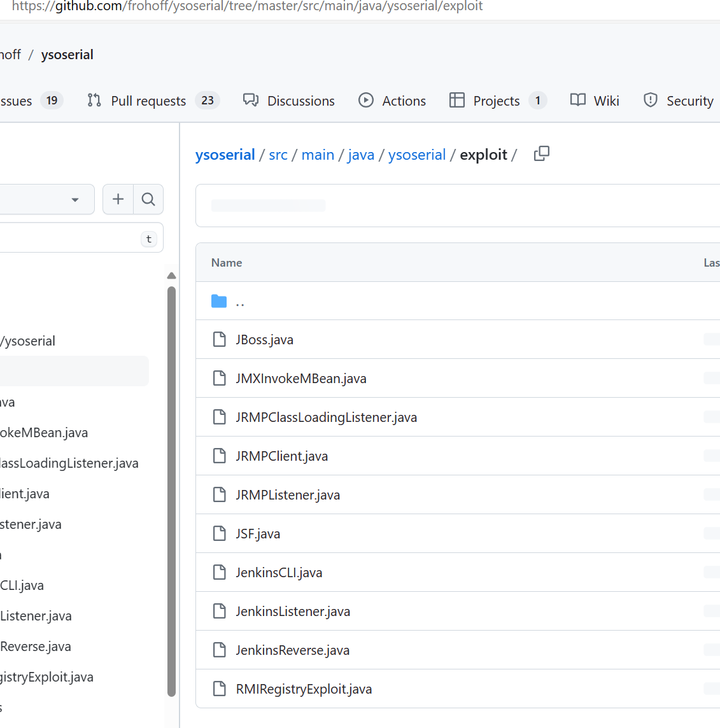Copy the file path using the copy icon
Screen dimensions: 720x728
(541, 154)
